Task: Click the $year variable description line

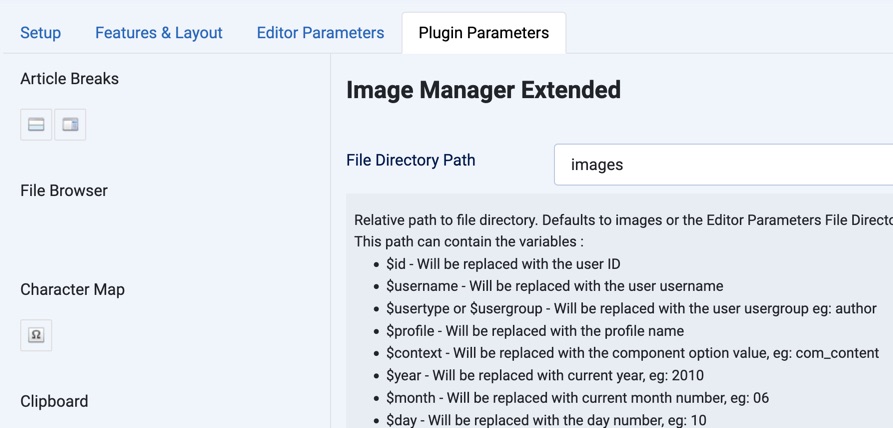Action: tap(545, 376)
